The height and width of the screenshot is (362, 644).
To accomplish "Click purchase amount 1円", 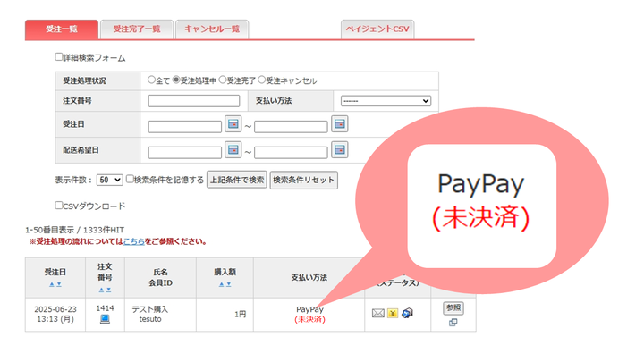I will [x=241, y=315].
